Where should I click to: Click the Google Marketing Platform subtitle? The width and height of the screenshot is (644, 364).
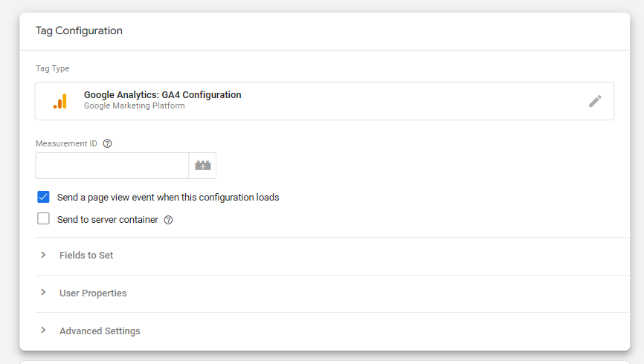[x=134, y=106]
